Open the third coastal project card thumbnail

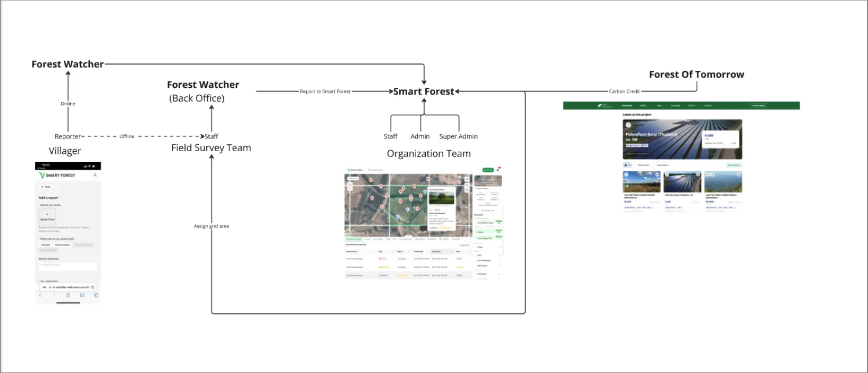(x=723, y=181)
